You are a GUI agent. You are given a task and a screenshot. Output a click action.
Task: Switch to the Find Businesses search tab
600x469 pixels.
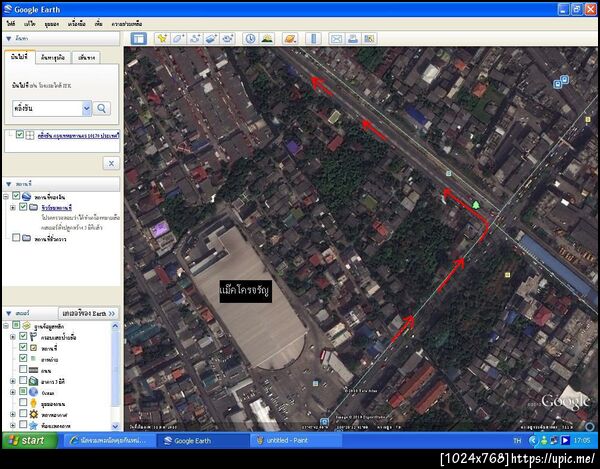(53, 57)
